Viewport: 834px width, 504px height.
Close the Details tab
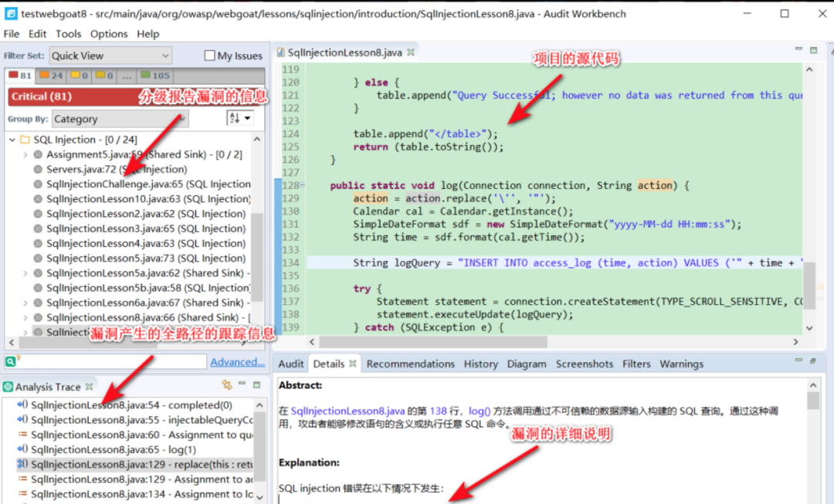[x=353, y=364]
